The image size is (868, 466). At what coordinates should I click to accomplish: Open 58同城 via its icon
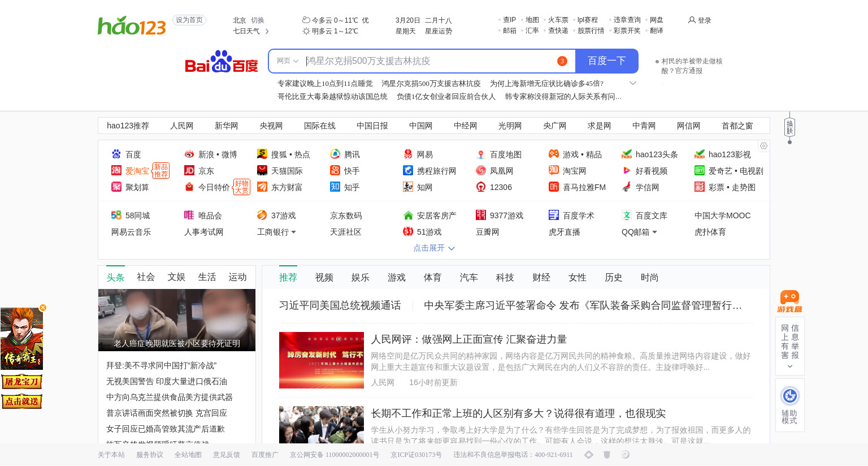[x=116, y=215]
